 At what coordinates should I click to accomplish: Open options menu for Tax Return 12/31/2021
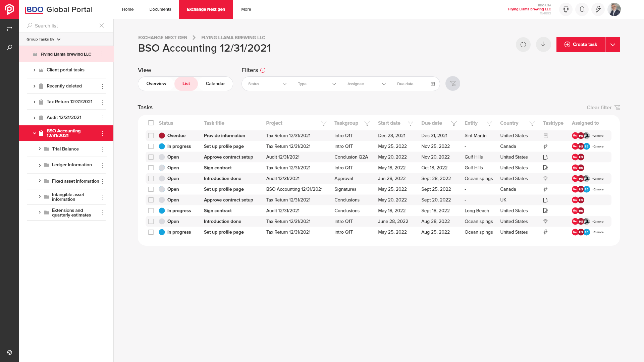pyautogui.click(x=103, y=102)
